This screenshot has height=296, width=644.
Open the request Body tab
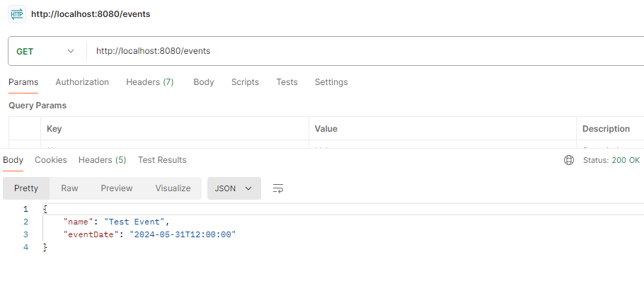pyautogui.click(x=204, y=82)
